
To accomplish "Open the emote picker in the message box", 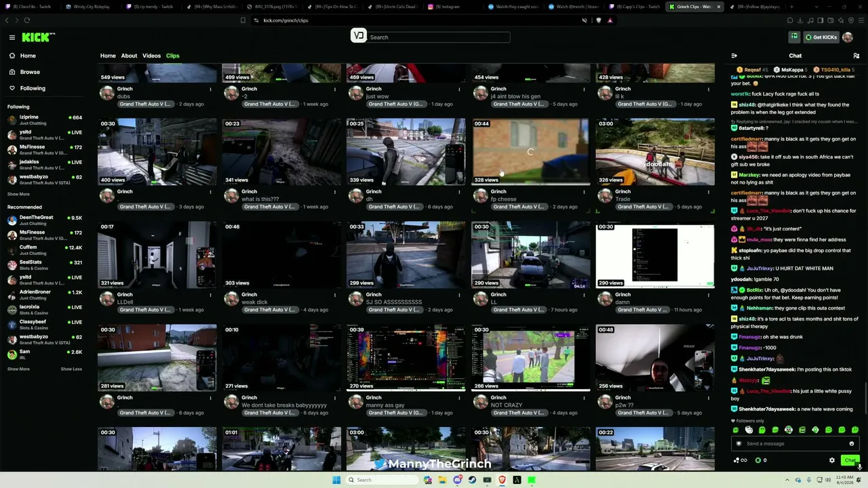I will pyautogui.click(x=852, y=444).
